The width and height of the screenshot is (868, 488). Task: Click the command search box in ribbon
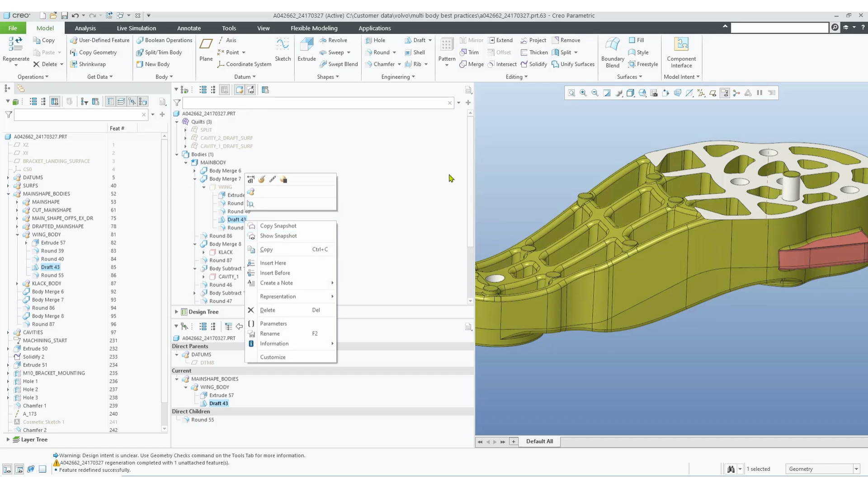(x=779, y=28)
